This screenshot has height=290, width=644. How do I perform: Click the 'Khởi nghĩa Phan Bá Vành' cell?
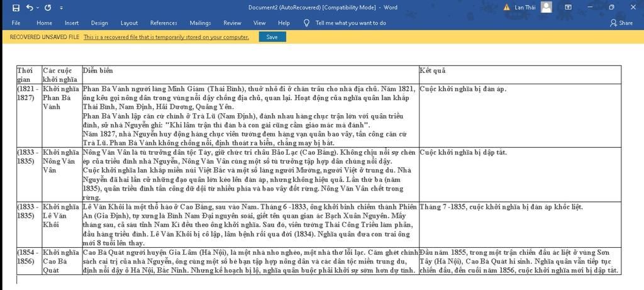62,116
